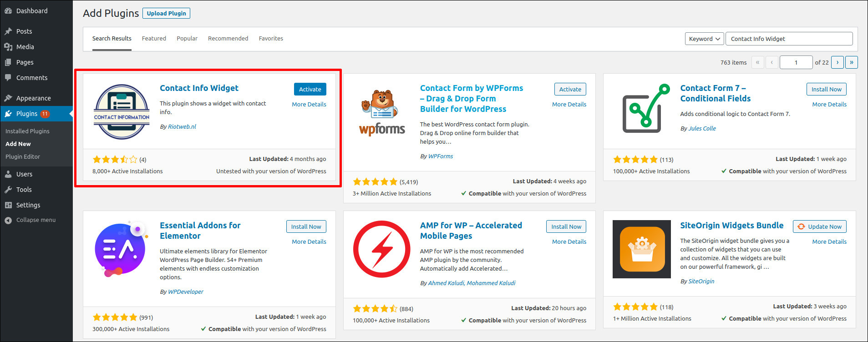Screen dimensions: 868x342
Task: Click the Comments speech bubble icon
Action: (x=8, y=78)
